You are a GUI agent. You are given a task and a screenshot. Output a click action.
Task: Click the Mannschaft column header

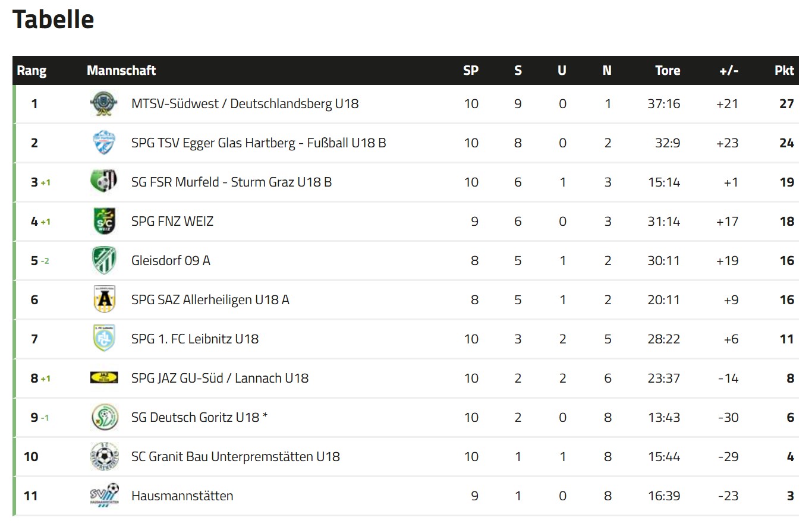121,70
